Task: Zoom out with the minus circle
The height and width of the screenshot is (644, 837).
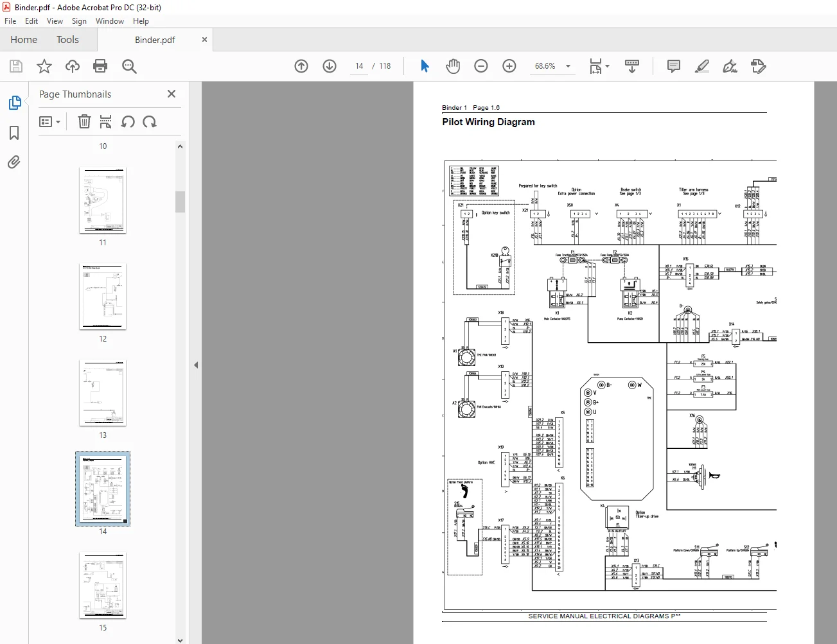Action: pos(481,66)
